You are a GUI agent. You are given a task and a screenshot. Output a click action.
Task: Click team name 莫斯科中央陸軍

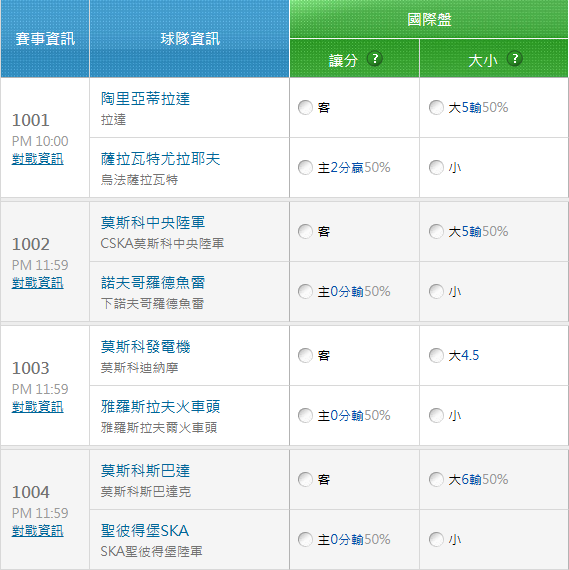tap(153, 223)
